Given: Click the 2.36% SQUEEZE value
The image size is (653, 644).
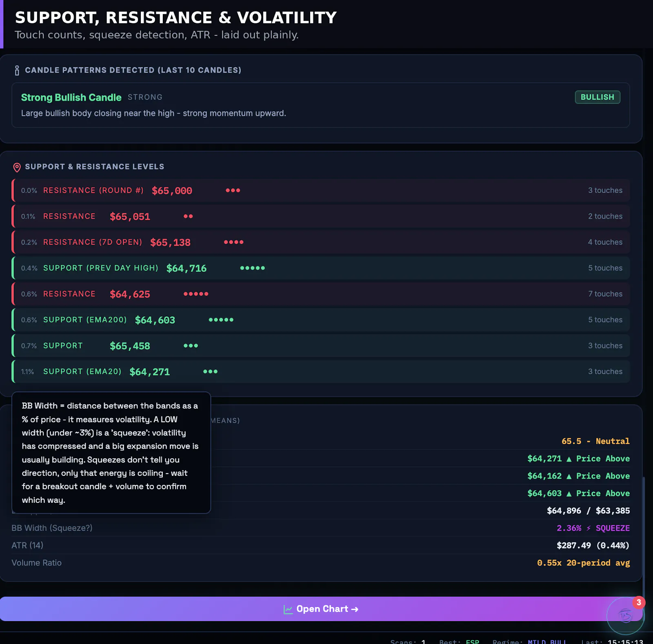Looking at the screenshot, I should tap(593, 528).
